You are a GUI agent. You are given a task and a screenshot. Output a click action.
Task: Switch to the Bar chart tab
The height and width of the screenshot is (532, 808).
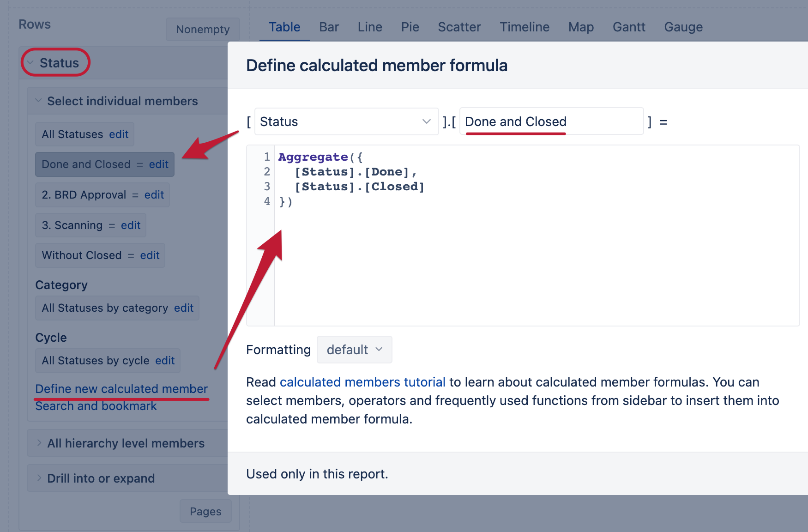329,27
